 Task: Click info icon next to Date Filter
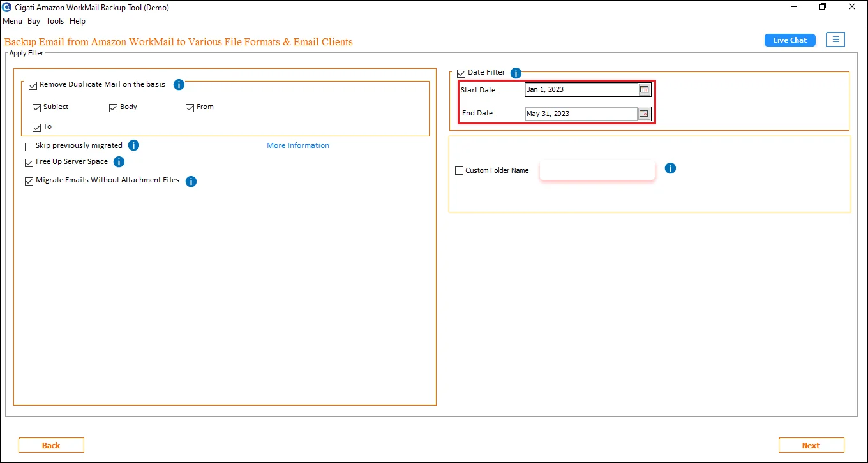click(516, 73)
